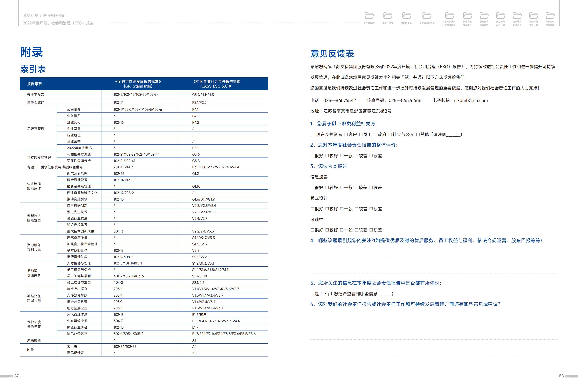Viewport: 578px width, 392px height.
Task: Check the 股东及投资者 stakeholder checkbox
Action: (312, 135)
